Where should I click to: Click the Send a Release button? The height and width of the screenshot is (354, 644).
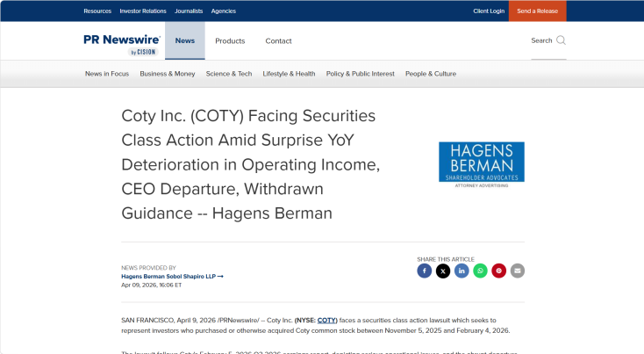click(x=537, y=11)
